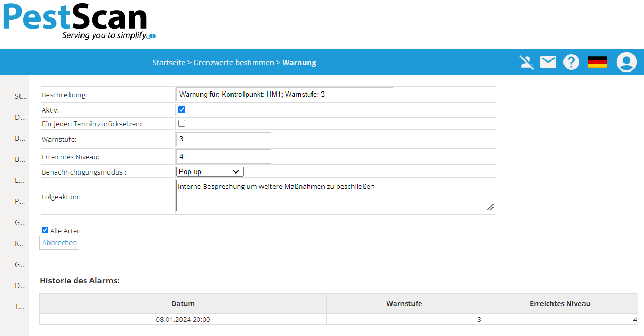Click inside the Folgeaktion text area

[336, 196]
